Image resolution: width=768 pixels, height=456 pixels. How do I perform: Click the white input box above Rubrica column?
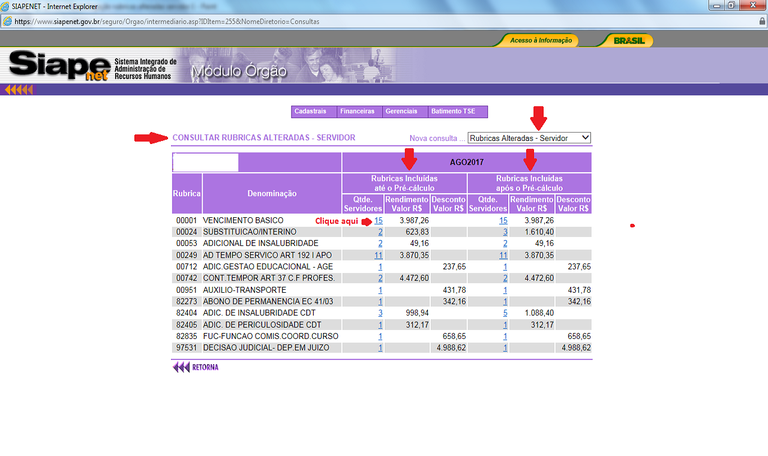point(206,162)
